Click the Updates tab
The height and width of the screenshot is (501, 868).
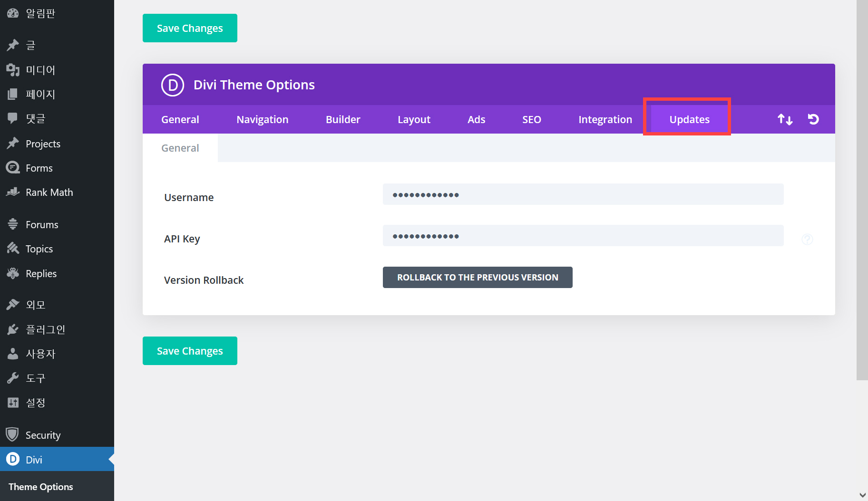click(x=689, y=119)
